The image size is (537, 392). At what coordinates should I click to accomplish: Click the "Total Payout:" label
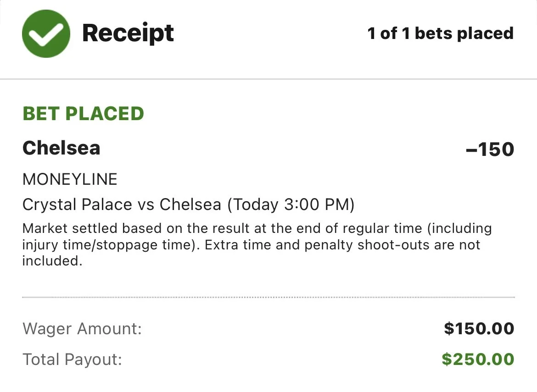pyautogui.click(x=72, y=359)
